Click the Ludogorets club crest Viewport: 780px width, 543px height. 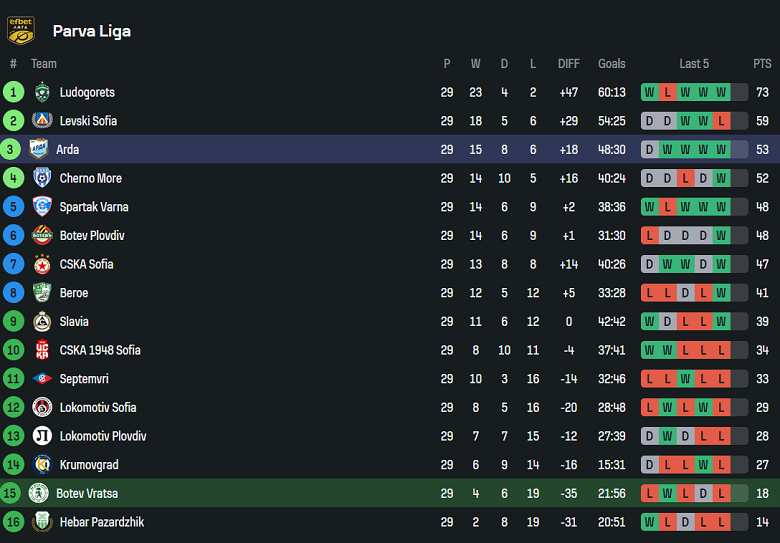pos(41,92)
